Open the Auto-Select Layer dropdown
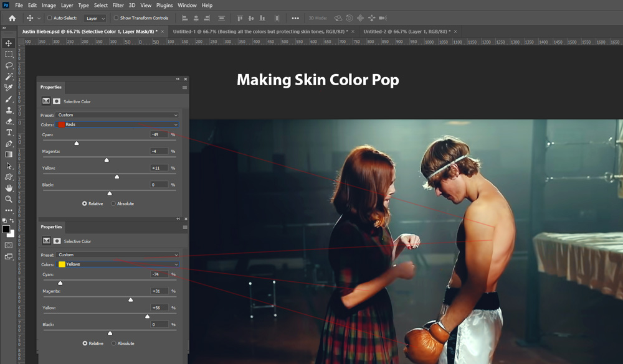The height and width of the screenshot is (364, 623). click(95, 18)
